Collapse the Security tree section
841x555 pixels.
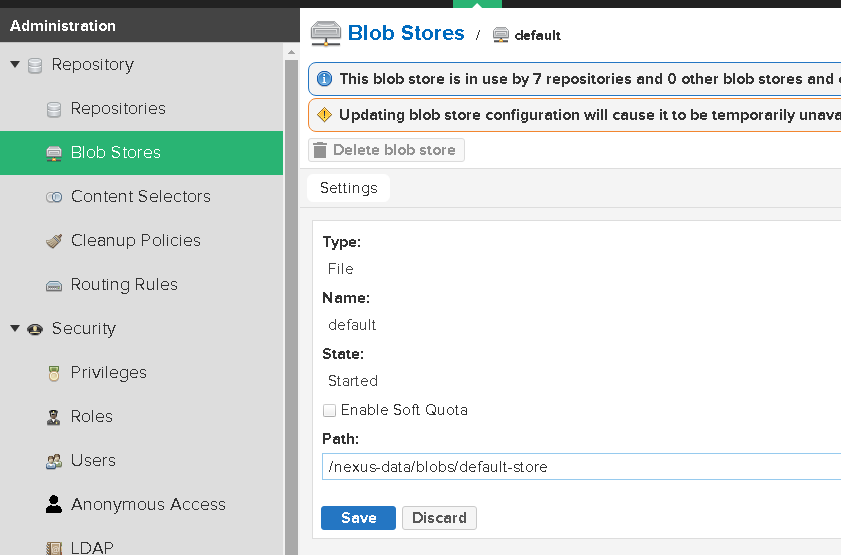15,329
